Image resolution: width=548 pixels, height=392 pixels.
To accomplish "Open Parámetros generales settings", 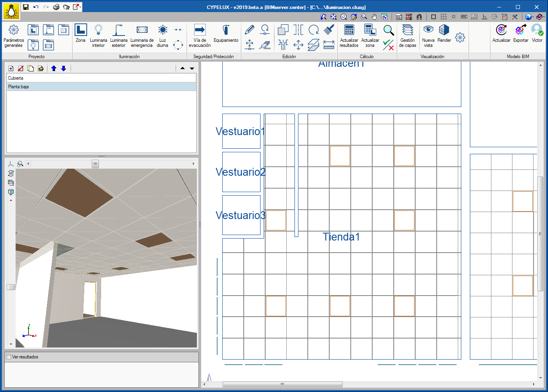I will pos(14,36).
